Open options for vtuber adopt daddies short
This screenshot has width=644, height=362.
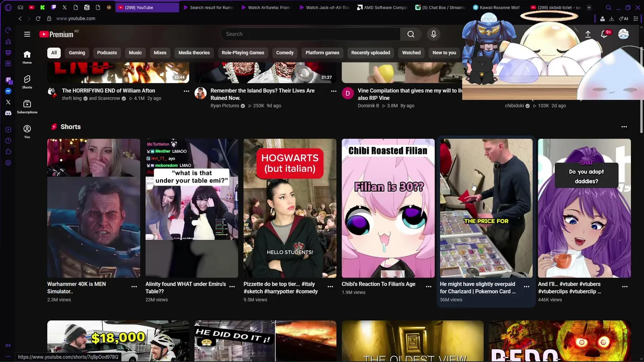pos(624,287)
